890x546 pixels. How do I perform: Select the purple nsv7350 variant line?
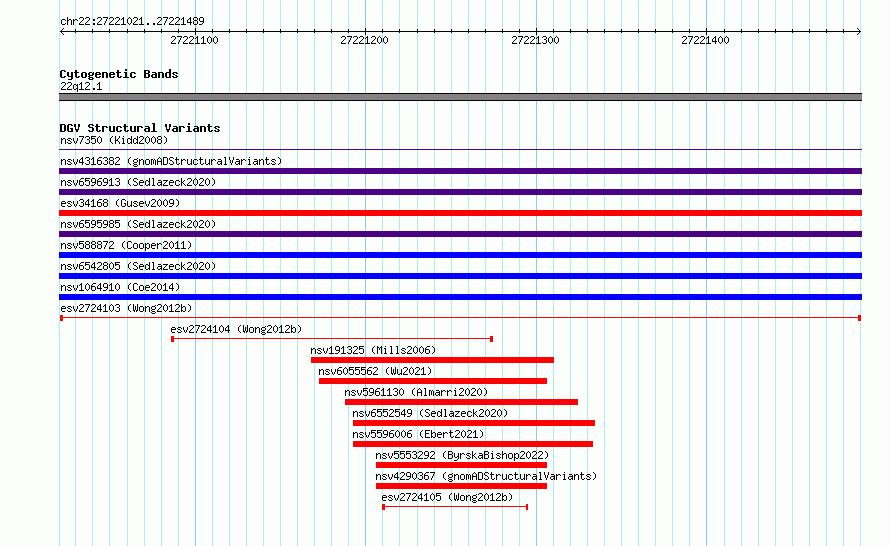pos(460,150)
